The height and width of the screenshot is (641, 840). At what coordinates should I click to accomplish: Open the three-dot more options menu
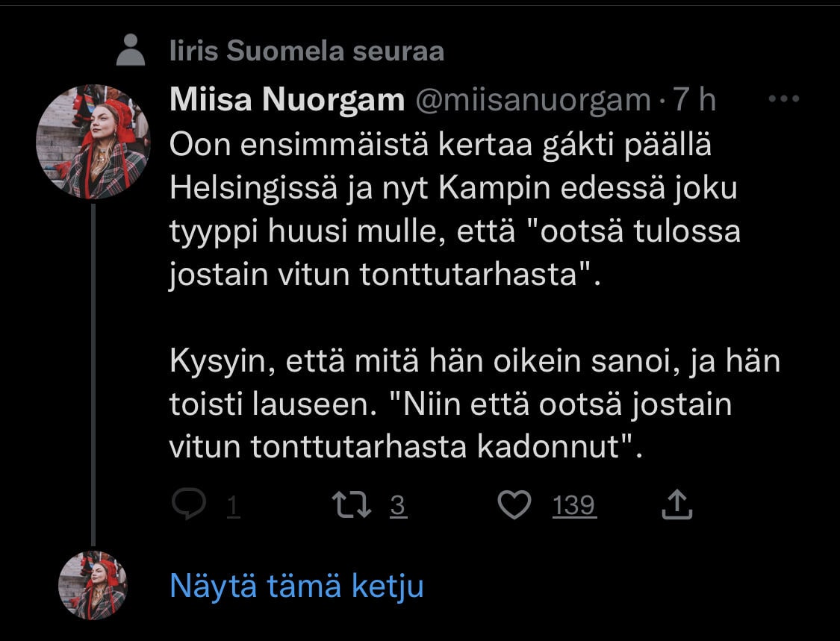coord(783,99)
